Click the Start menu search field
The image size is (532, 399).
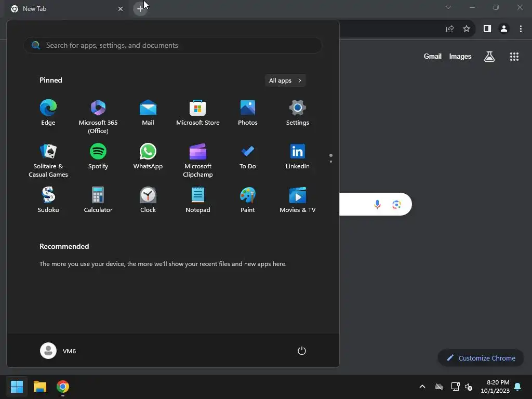point(172,45)
